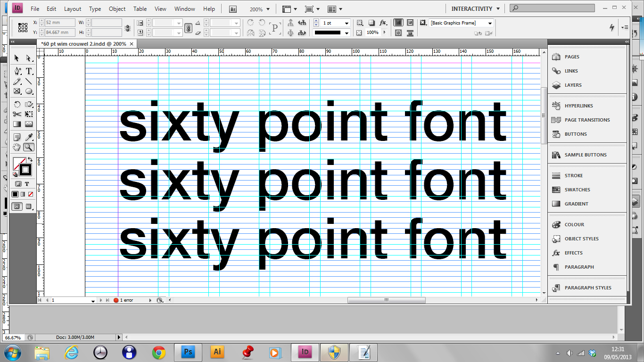Open the Basic Graphics Frame style dropdown
644x362 pixels.
(490, 23)
